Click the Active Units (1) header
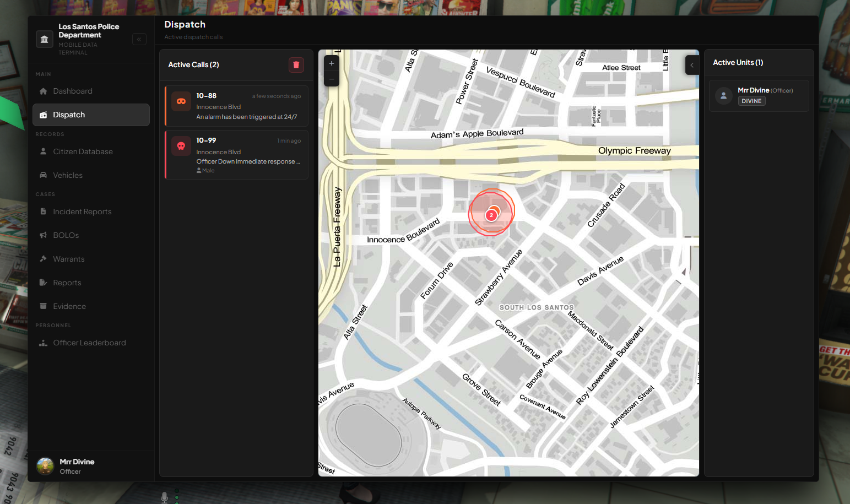 pos(738,62)
